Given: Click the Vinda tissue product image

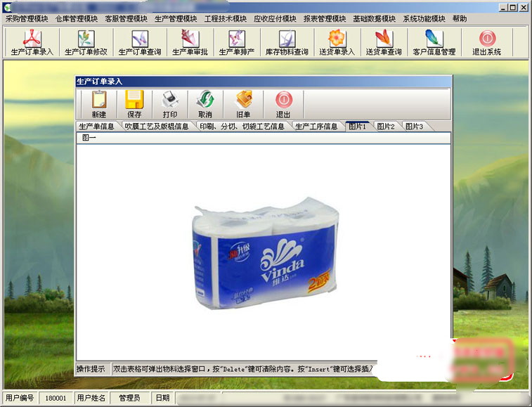Looking at the screenshot, I should point(266,253).
